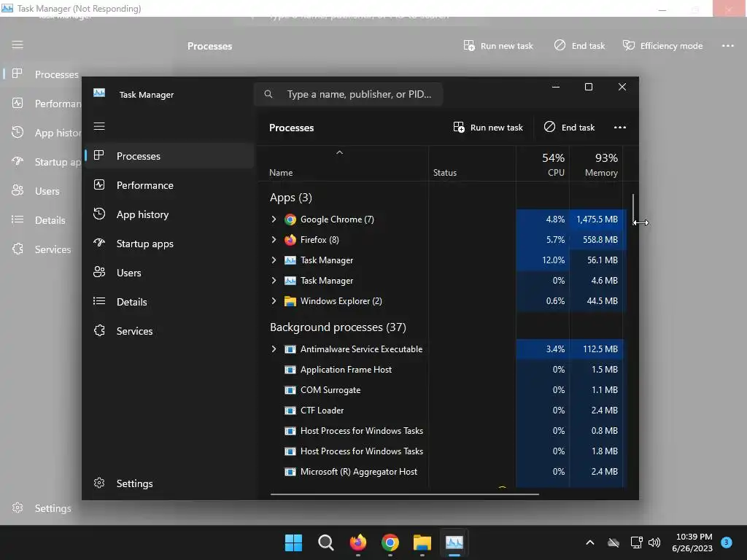Click End task in front Task Manager
The height and width of the screenshot is (560, 747).
point(569,127)
